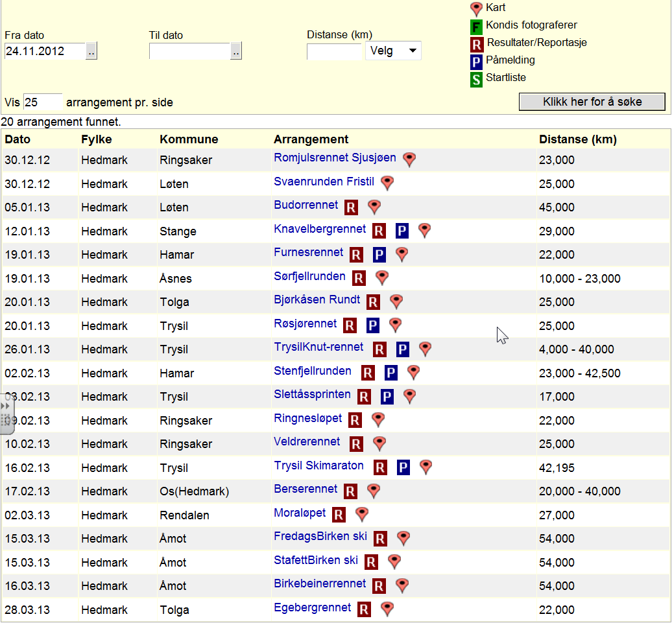Focus the Distanse (km) input field
Viewport: 672px width, 623px height.
(334, 51)
